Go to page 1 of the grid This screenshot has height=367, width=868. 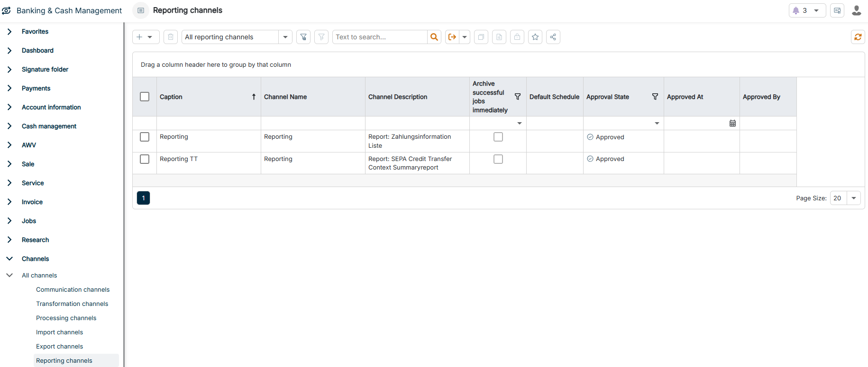click(143, 198)
